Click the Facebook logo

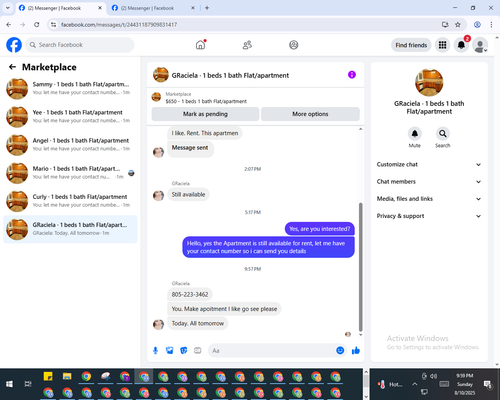[x=14, y=45]
